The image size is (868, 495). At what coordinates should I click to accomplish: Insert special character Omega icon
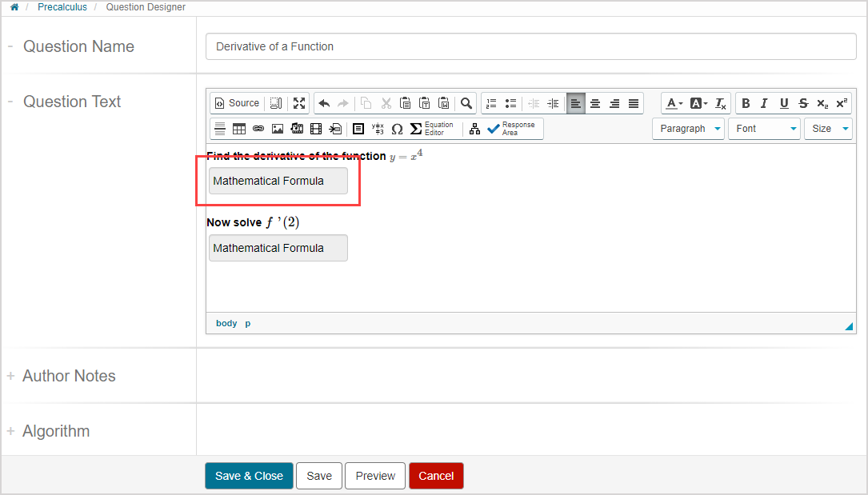coord(397,129)
